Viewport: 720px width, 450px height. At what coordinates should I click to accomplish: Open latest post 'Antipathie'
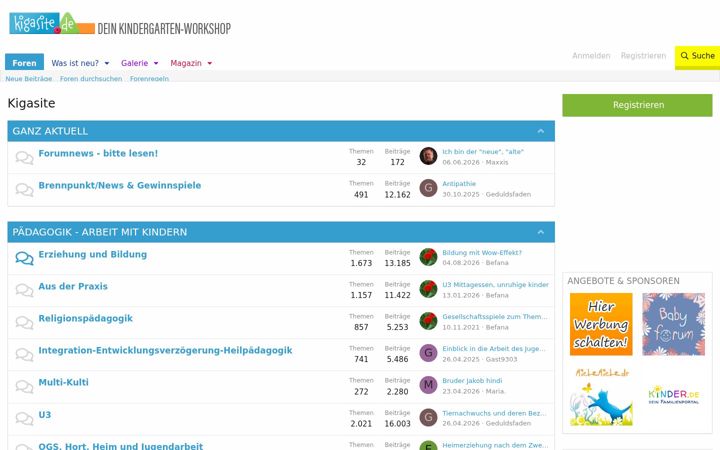[459, 184]
